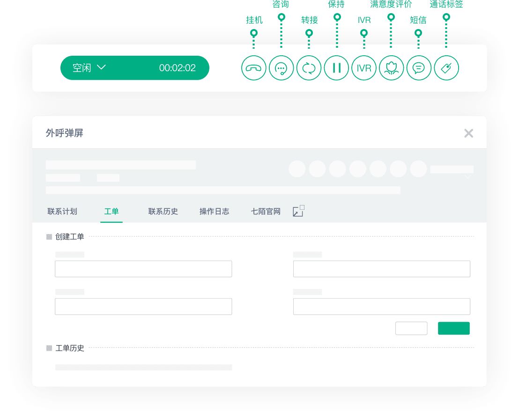519x420 pixels.
Task: Select the 工单 tab
Action: tap(111, 212)
